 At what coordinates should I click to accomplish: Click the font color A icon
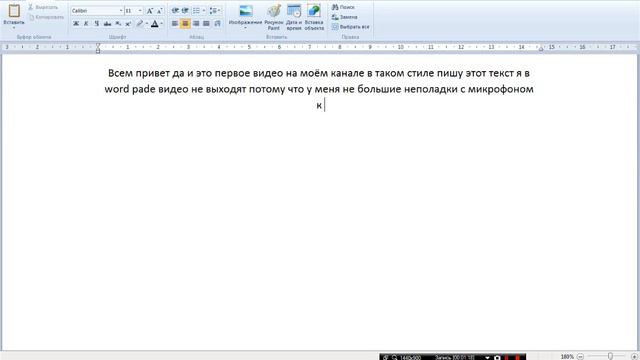pos(155,24)
